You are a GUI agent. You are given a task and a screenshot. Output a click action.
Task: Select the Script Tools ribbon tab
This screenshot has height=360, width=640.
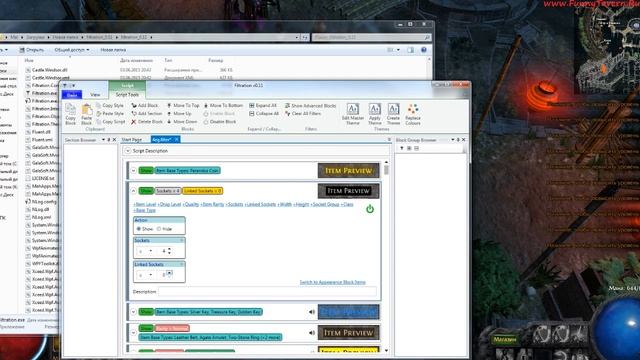pos(127,94)
